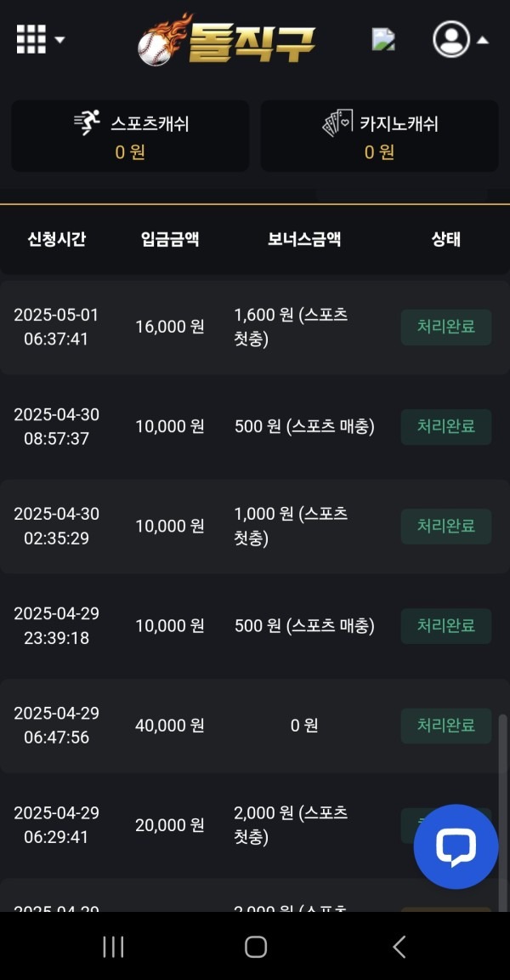Open the 스포츠캐쉬 0 원 panel
510x980 pixels.
129,136
